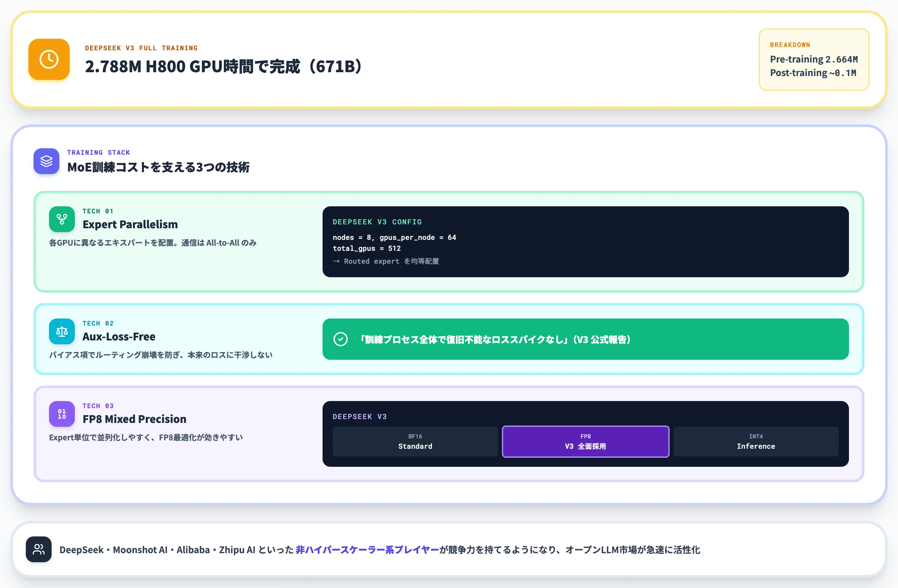Click the purple layers stack icon
Viewport: 898px width, 588px height.
[46, 161]
